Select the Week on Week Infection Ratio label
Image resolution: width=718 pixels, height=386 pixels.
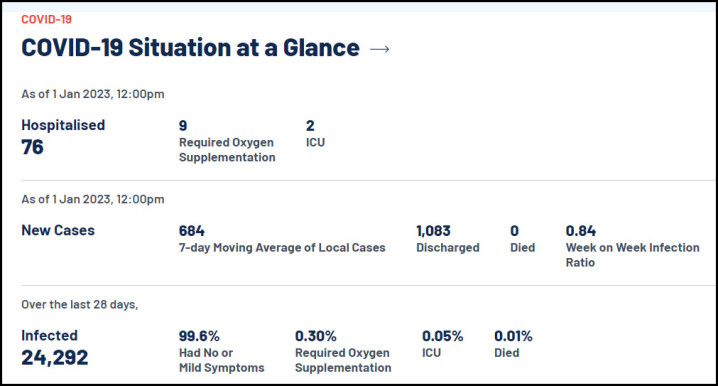[632, 255]
